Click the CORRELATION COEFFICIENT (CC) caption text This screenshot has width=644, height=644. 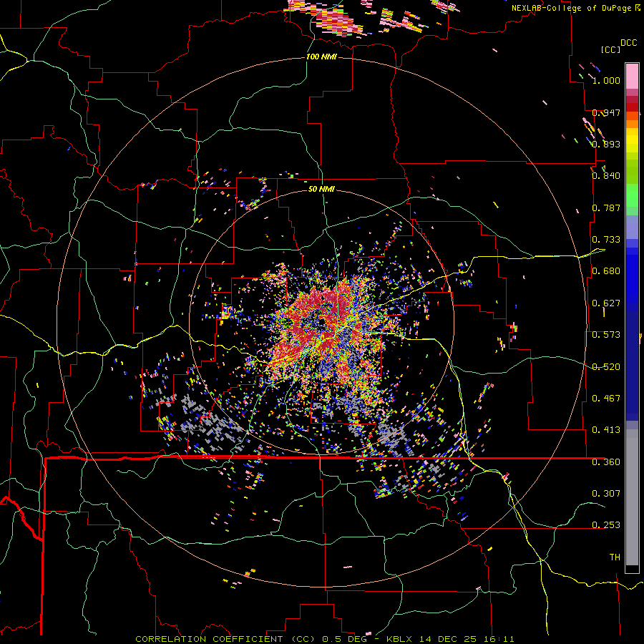pyautogui.click(x=225, y=639)
